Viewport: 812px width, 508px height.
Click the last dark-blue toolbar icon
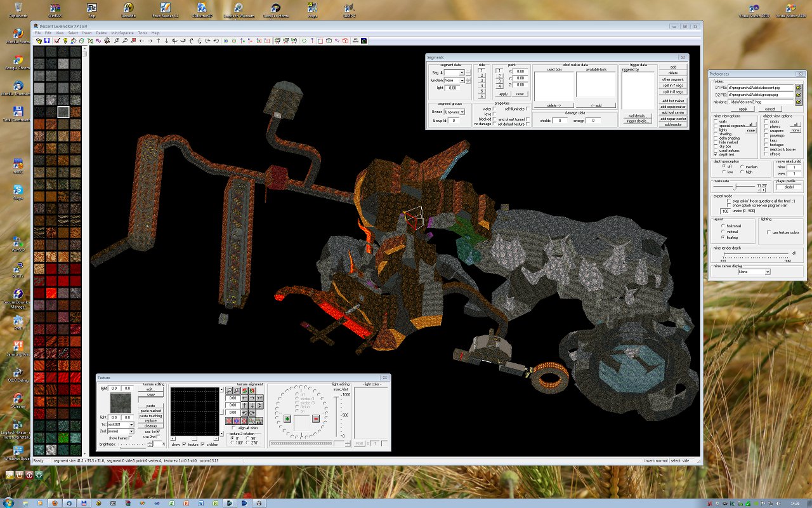tap(364, 41)
